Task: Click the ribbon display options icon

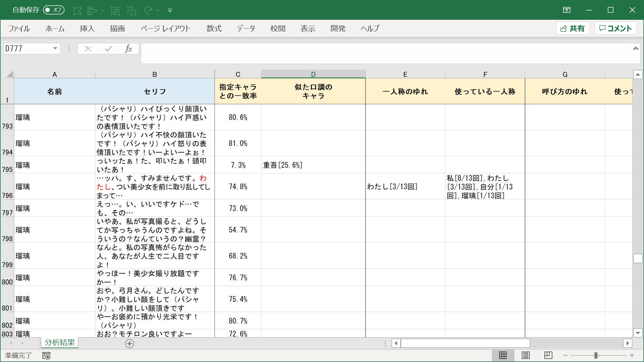Action: point(567,10)
